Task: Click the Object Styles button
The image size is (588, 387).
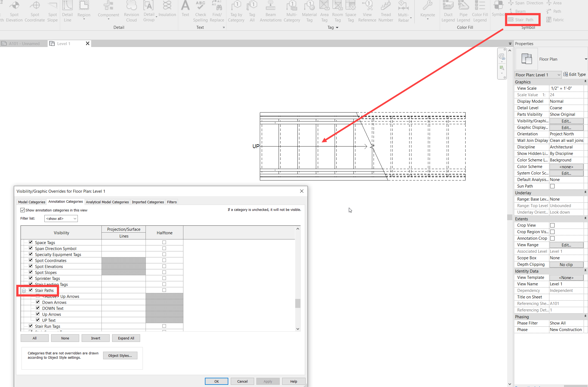Action: click(120, 355)
